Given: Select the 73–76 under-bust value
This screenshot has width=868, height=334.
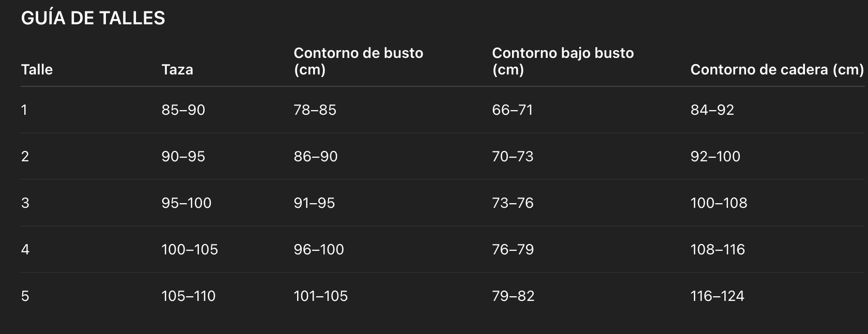Looking at the screenshot, I should (513, 203).
